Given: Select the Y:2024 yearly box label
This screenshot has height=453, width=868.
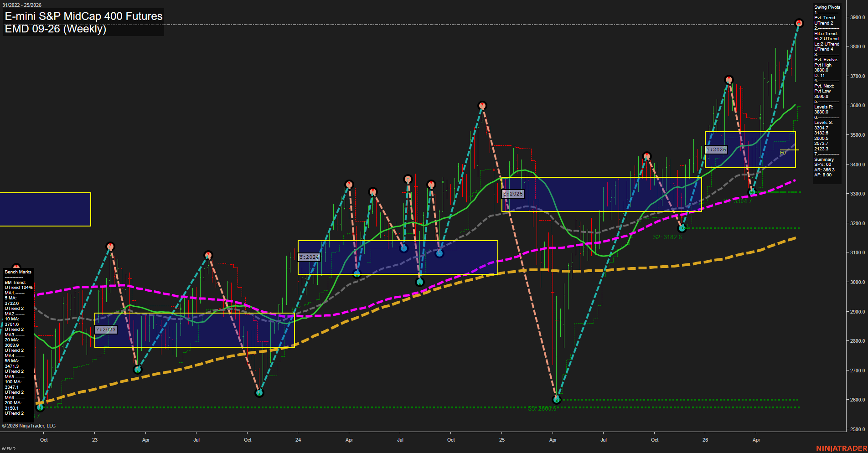Looking at the screenshot, I should (309, 257).
